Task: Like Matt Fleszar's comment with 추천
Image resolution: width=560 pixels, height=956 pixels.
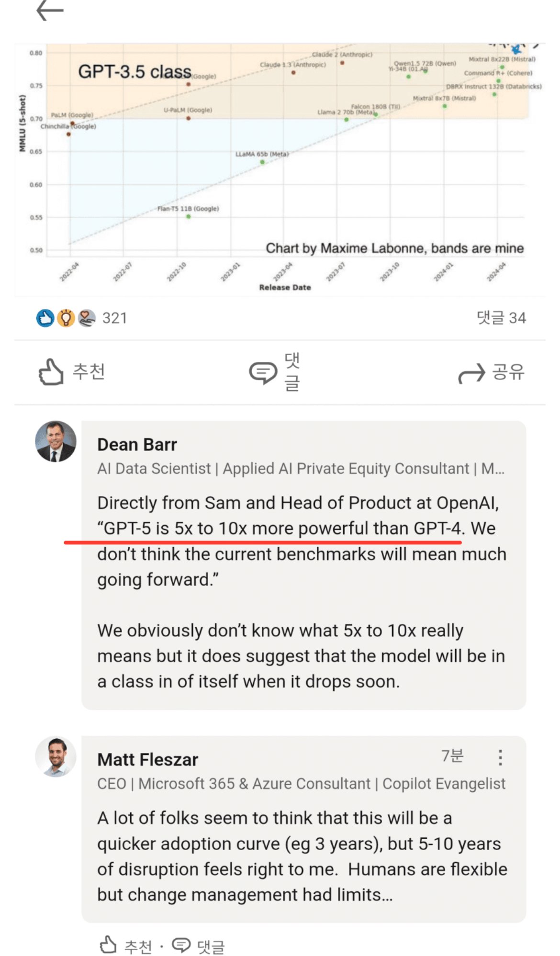Action: pos(126,945)
